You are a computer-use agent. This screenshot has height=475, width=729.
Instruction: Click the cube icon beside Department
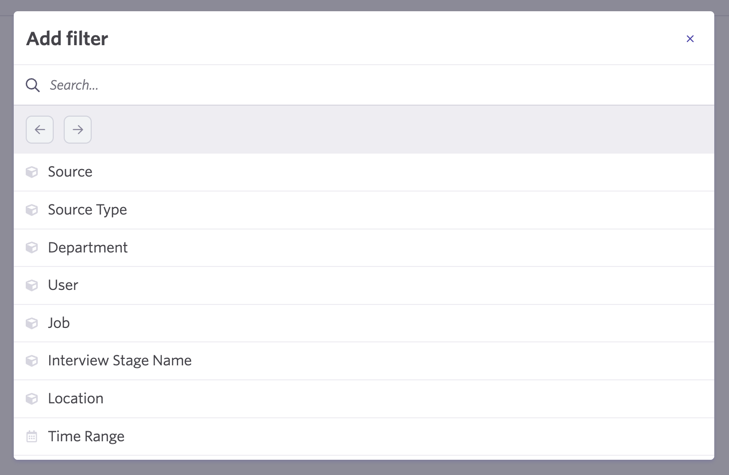pos(32,248)
